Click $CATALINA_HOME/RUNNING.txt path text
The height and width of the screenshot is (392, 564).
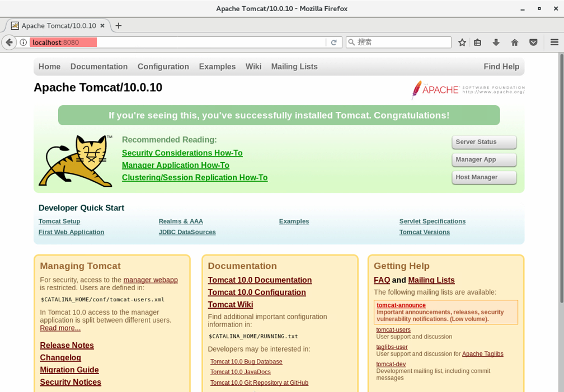click(253, 337)
